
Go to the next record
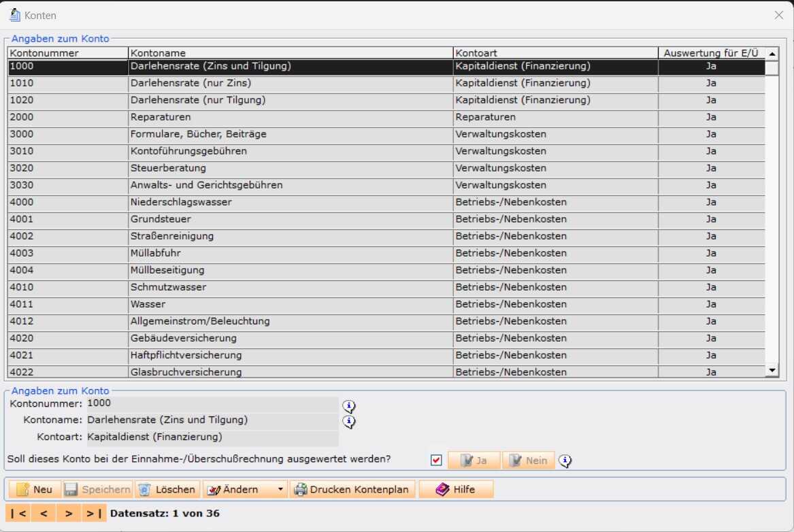pyautogui.click(x=69, y=513)
